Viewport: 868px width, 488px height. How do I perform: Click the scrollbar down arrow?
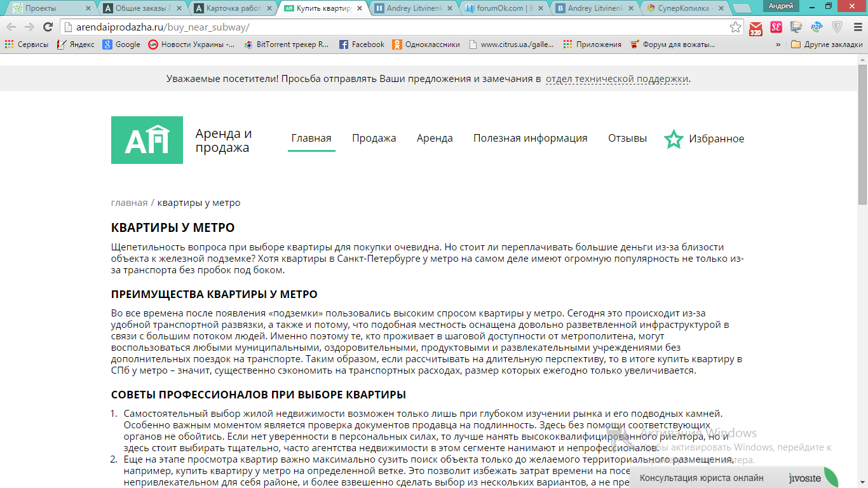862,483
